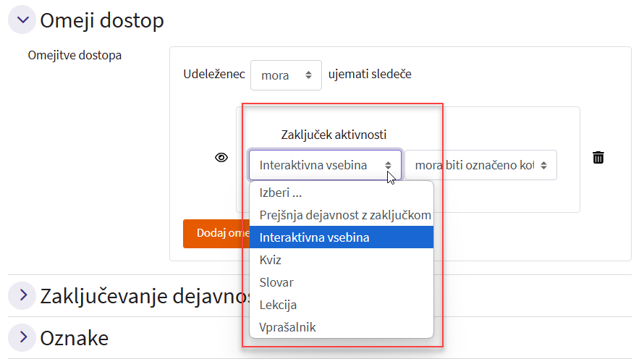Click the Oznake section heading

(x=75, y=337)
